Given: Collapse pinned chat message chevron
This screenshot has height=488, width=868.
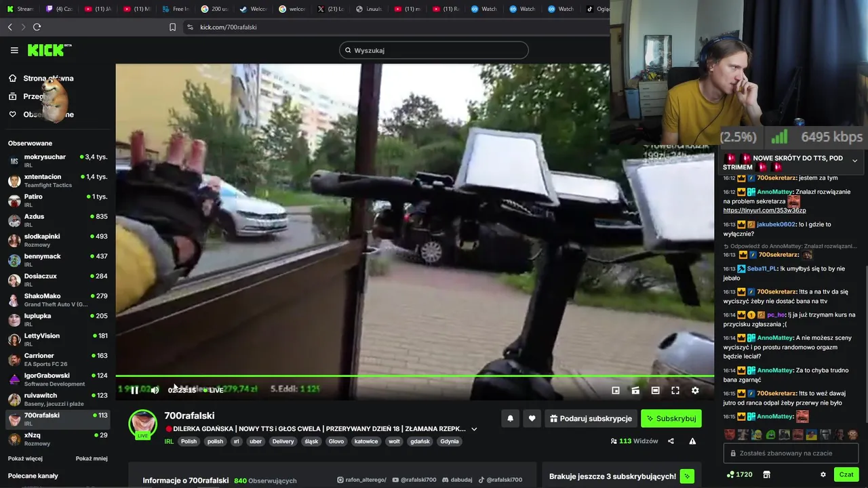Looking at the screenshot, I should (854, 161).
